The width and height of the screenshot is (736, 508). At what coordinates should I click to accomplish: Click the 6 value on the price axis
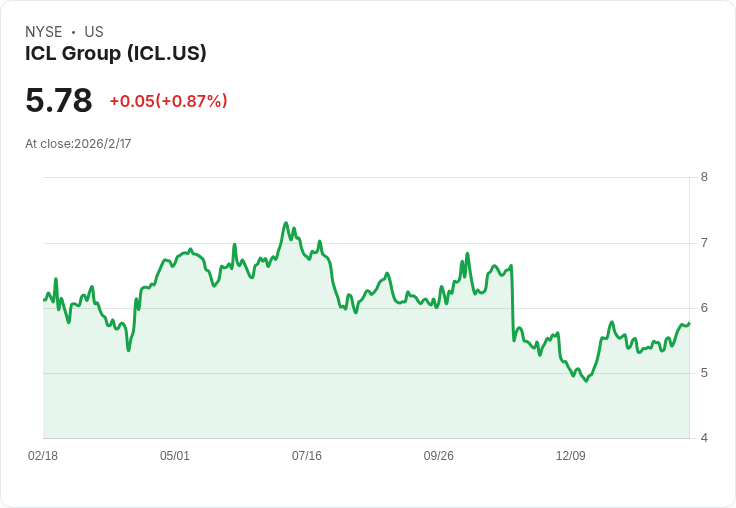[704, 308]
